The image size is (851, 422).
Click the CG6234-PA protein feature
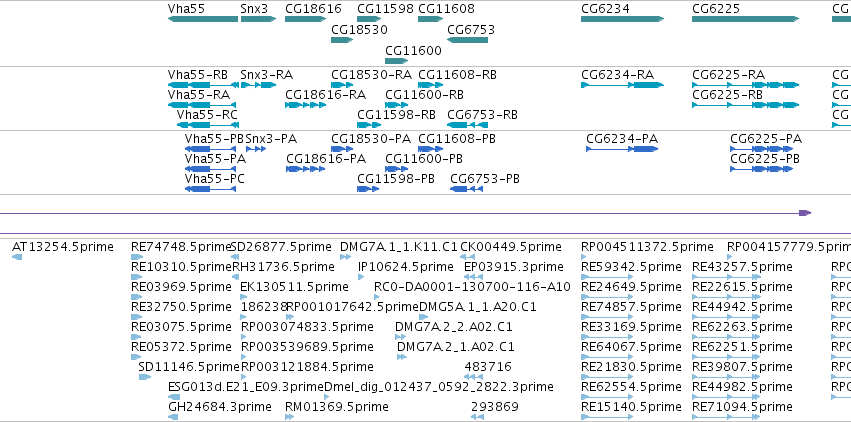point(622,149)
